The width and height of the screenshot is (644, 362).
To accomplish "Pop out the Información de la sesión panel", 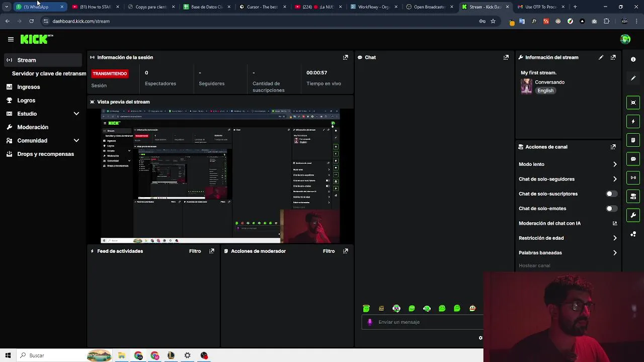I will [x=345, y=57].
